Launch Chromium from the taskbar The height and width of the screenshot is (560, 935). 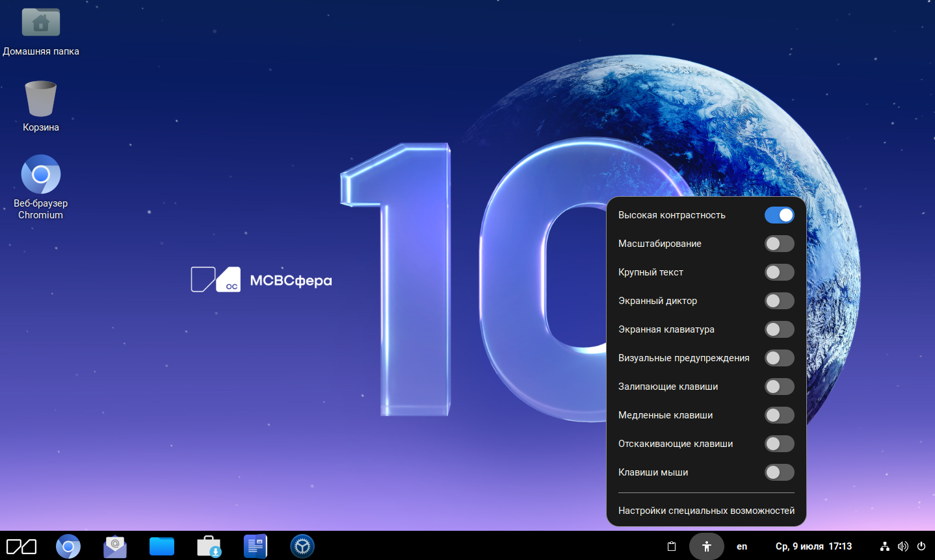click(68, 546)
